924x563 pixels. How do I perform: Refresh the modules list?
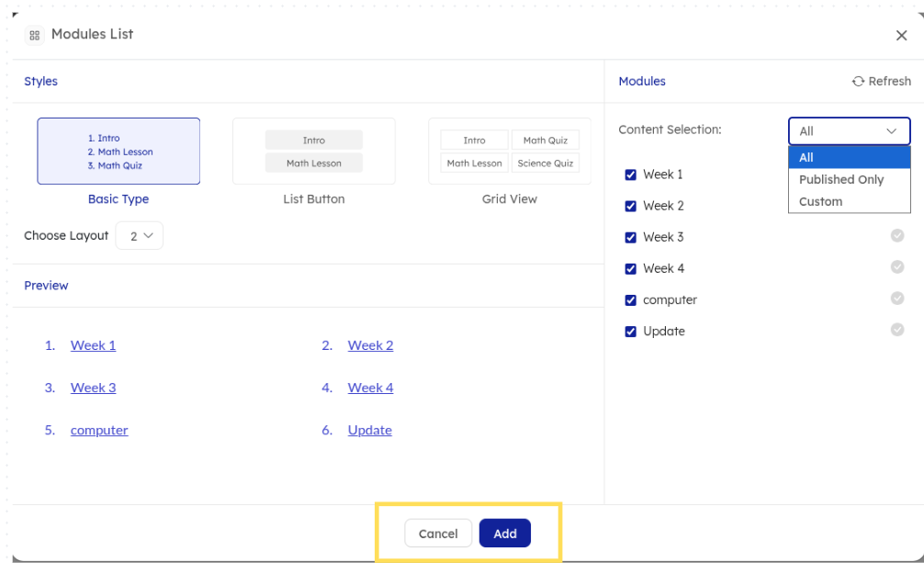point(881,81)
